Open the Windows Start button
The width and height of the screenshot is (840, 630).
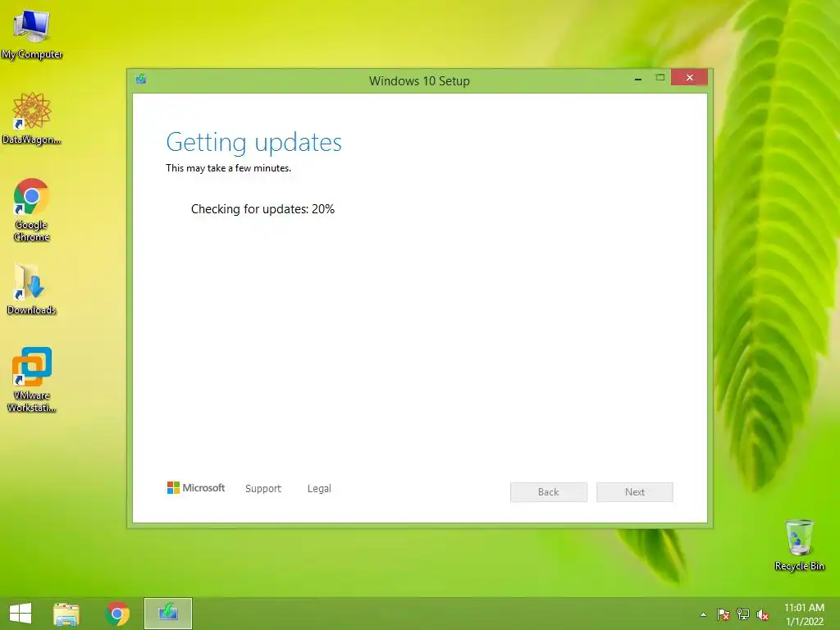pos(21,614)
